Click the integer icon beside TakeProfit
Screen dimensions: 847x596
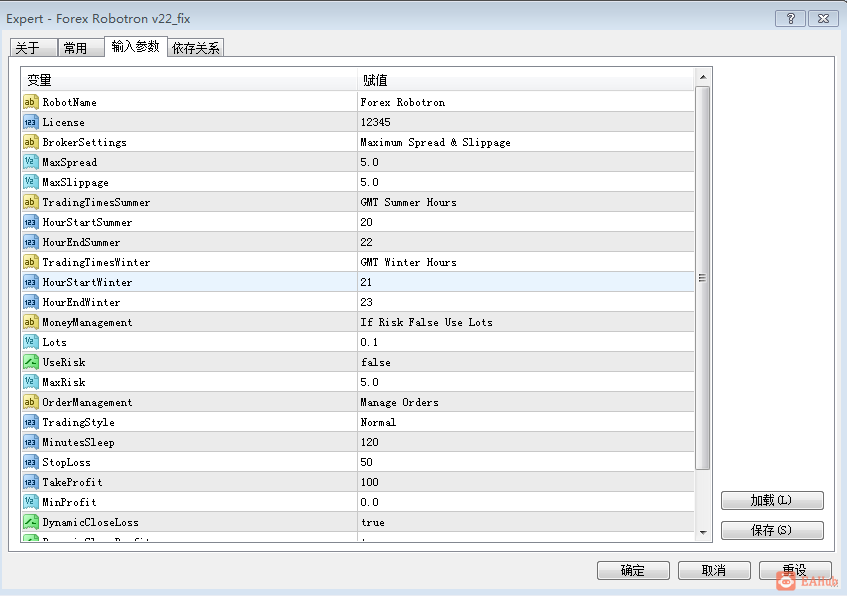[31, 482]
